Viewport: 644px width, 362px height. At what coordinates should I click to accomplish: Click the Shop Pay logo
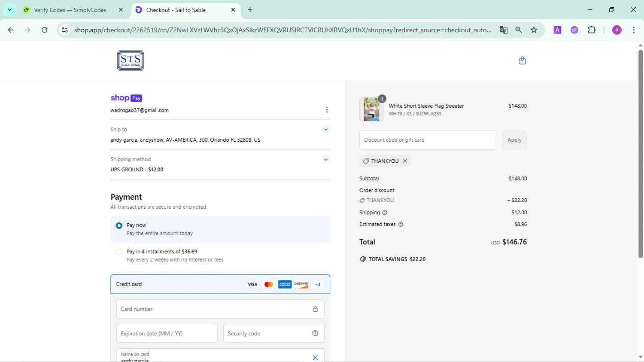tap(126, 98)
